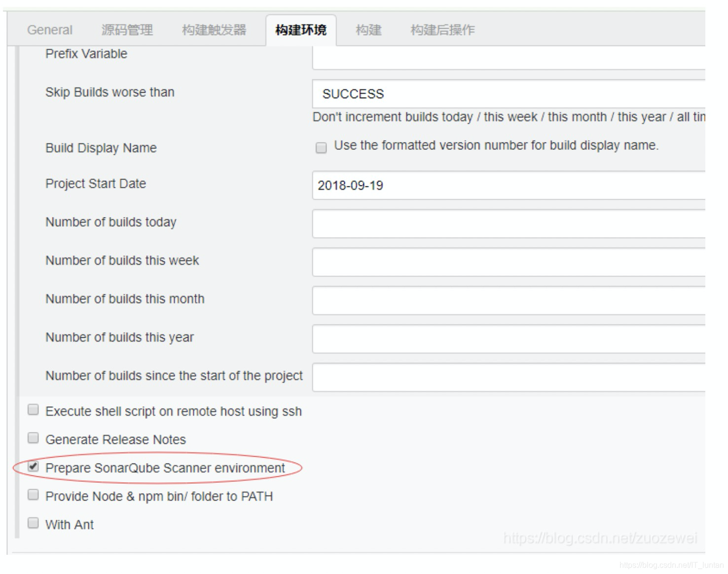This screenshot has width=728, height=574.
Task: Select the 构建环境 tab
Action: click(x=301, y=30)
